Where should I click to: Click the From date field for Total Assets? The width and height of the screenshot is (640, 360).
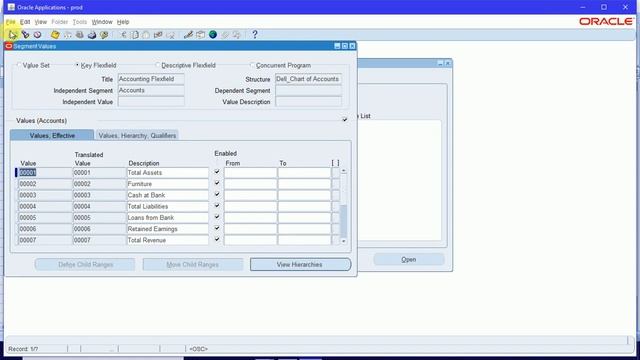coord(250,173)
